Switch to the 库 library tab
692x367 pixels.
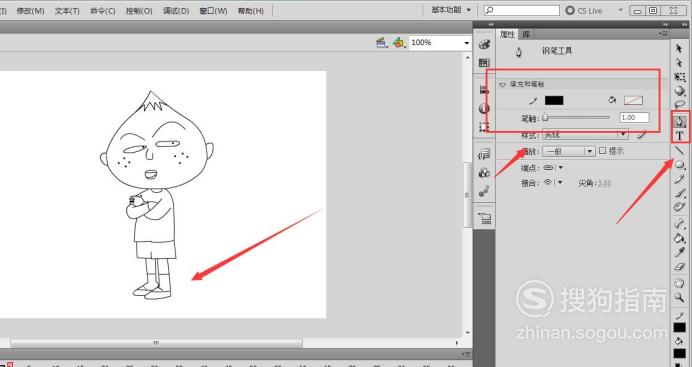pos(526,34)
